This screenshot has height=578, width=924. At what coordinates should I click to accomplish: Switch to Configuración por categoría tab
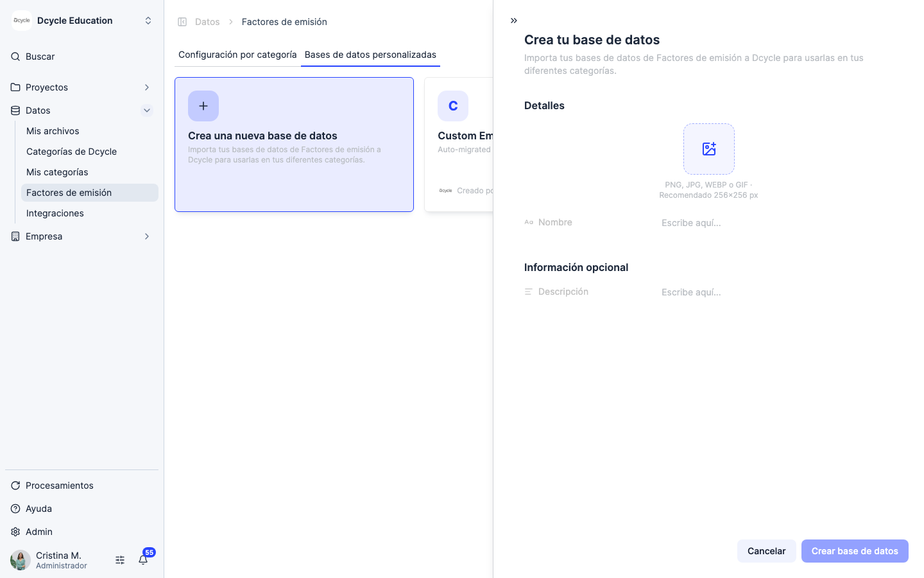[237, 55]
